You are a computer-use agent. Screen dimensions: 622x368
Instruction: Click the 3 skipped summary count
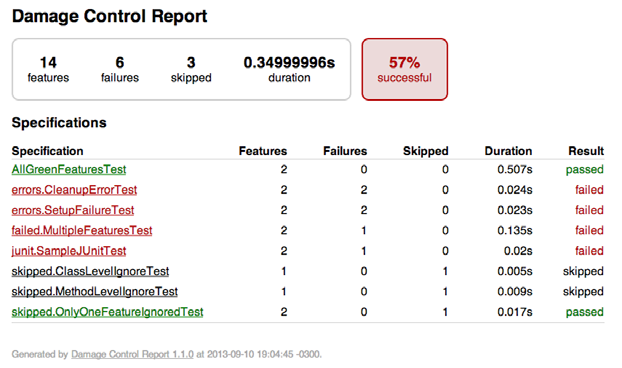[191, 69]
